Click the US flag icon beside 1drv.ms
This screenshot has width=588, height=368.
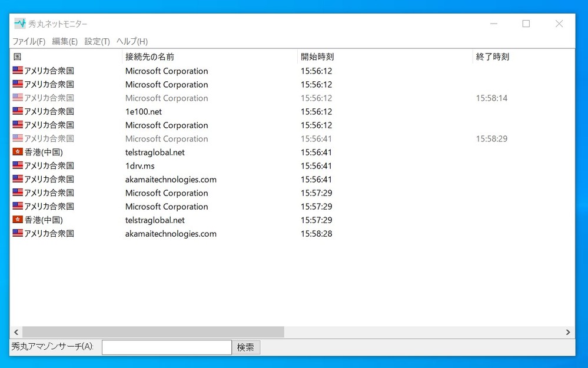(x=18, y=165)
